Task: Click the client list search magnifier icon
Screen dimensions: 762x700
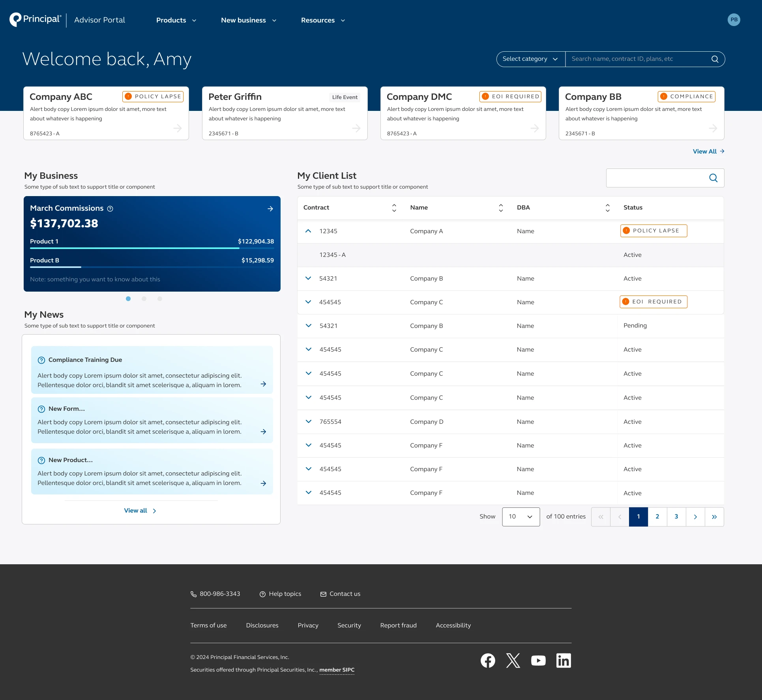Action: tap(713, 178)
